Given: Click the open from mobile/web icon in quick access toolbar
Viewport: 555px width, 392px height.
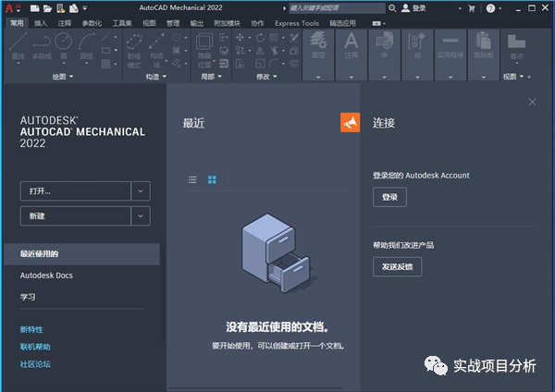Looking at the screenshot, I should (x=60, y=8).
